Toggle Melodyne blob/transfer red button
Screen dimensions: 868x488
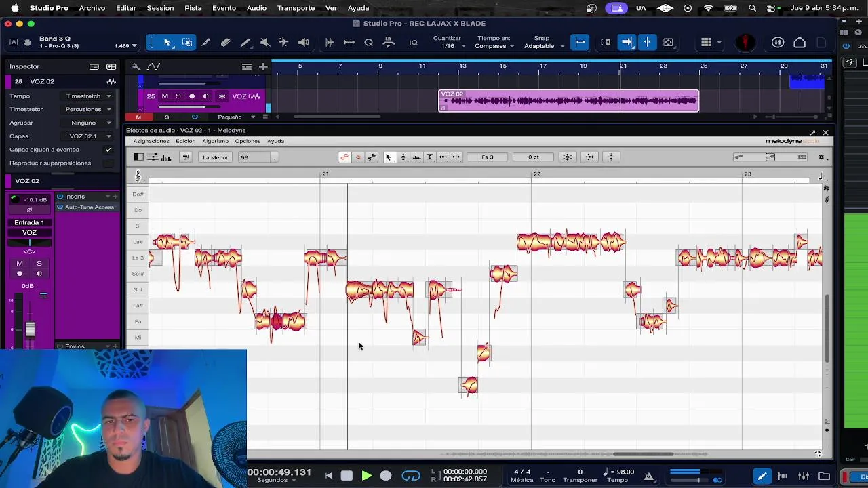point(344,157)
